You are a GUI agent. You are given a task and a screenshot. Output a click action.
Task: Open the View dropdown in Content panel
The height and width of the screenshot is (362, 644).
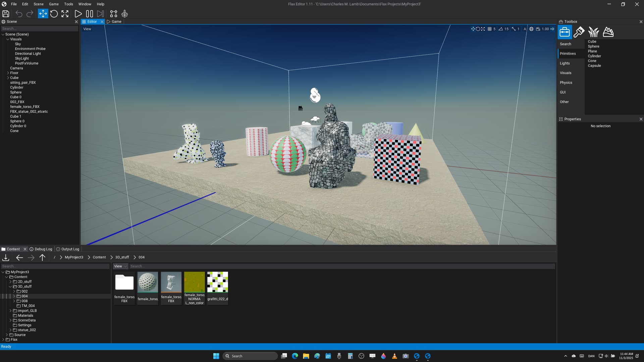120,266
